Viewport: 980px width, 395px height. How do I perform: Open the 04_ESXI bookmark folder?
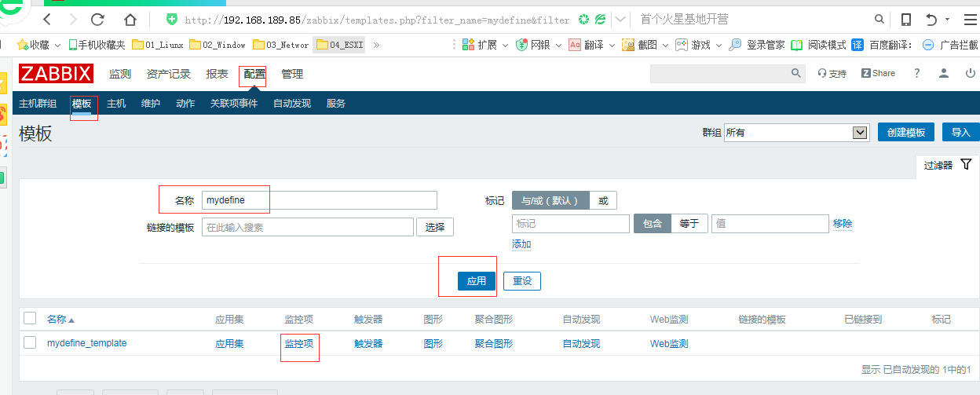[x=340, y=45]
